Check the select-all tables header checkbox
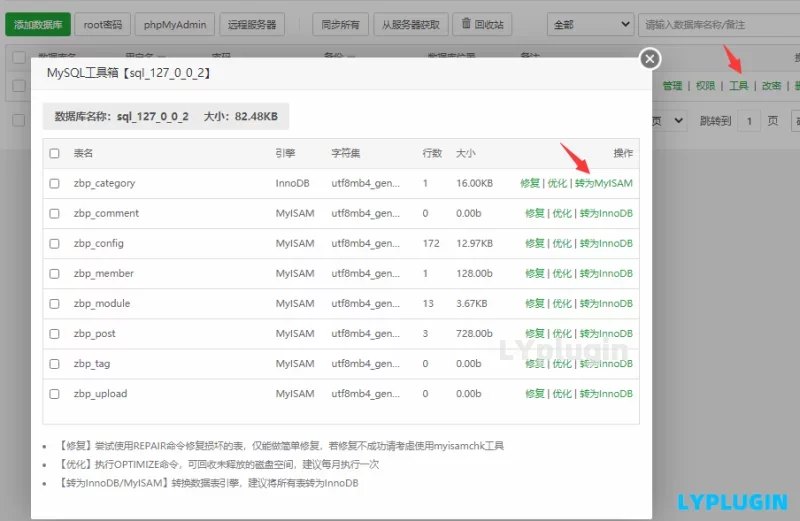This screenshot has height=521, width=800. (x=55, y=153)
